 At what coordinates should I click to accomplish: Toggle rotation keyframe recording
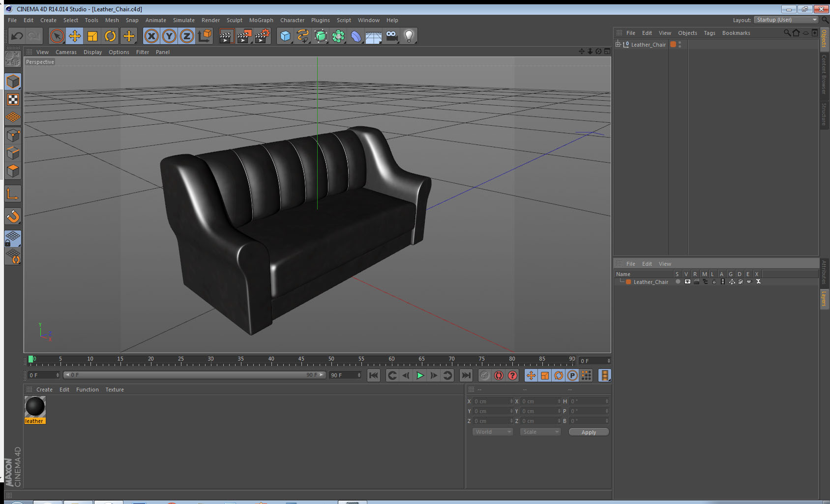coord(559,375)
